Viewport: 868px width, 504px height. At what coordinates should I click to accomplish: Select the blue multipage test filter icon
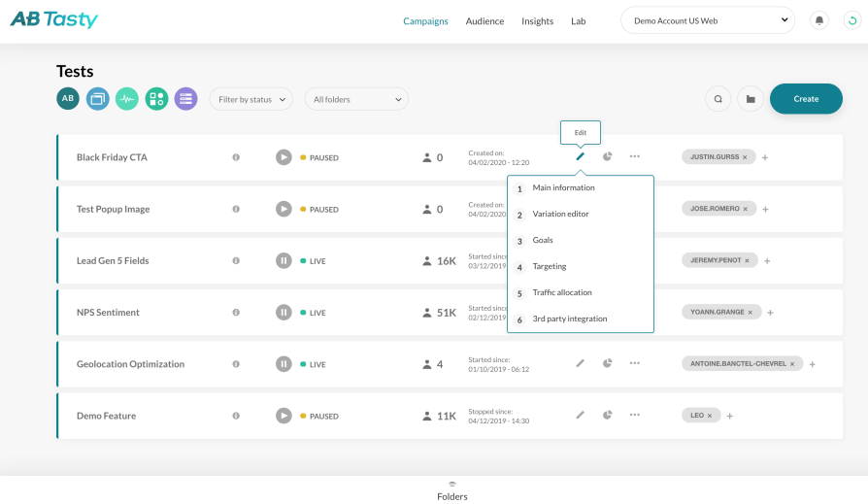[97, 99]
